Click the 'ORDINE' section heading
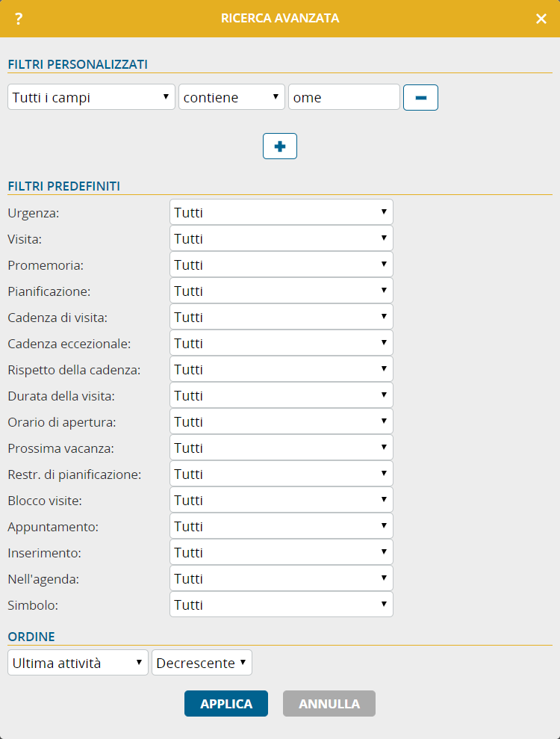 31,637
